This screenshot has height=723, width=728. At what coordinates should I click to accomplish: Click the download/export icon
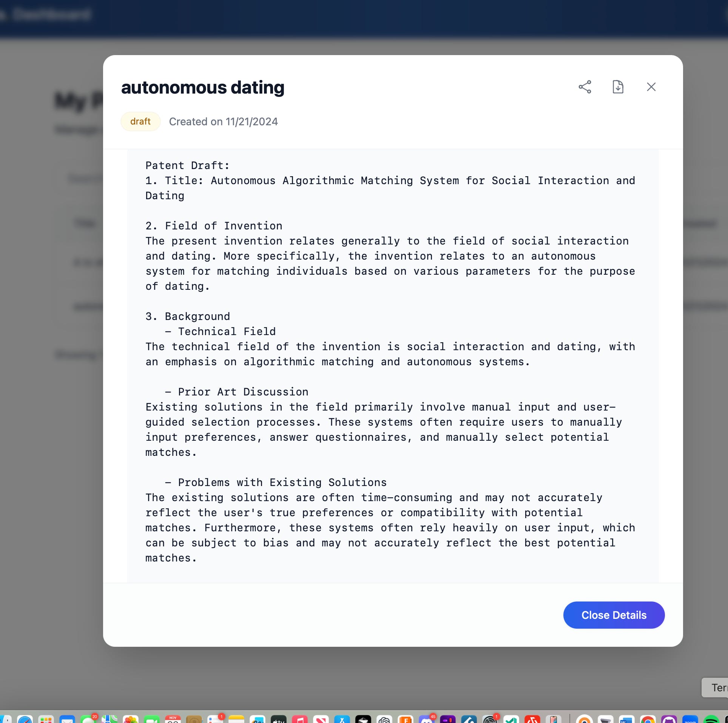(x=617, y=87)
